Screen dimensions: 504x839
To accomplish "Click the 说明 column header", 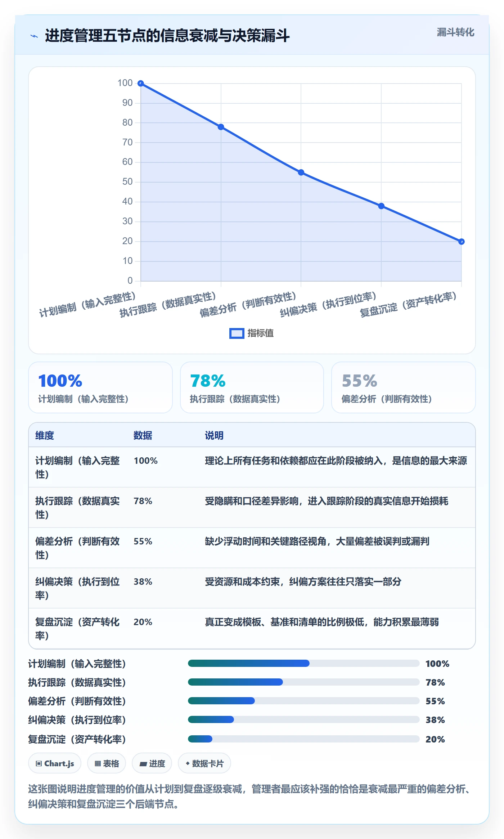I will point(214,435).
